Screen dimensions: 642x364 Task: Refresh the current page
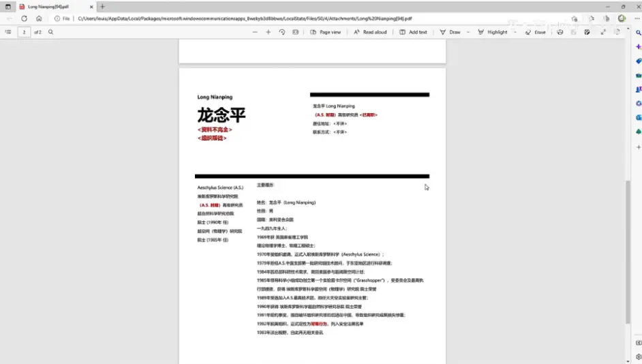[x=24, y=18]
